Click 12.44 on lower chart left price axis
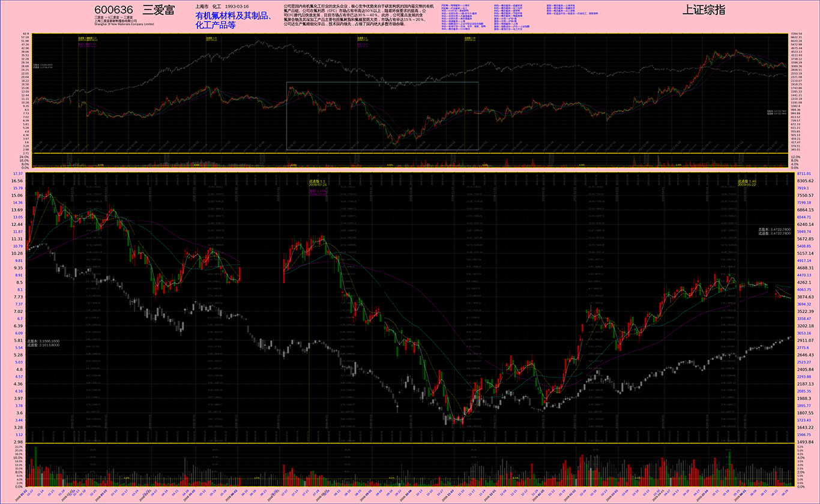 point(17,224)
